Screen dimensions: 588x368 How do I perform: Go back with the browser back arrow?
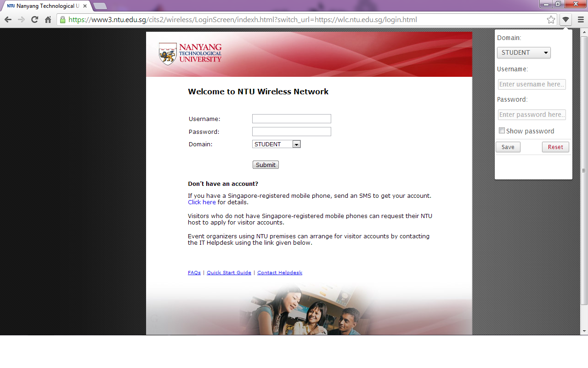click(x=8, y=20)
